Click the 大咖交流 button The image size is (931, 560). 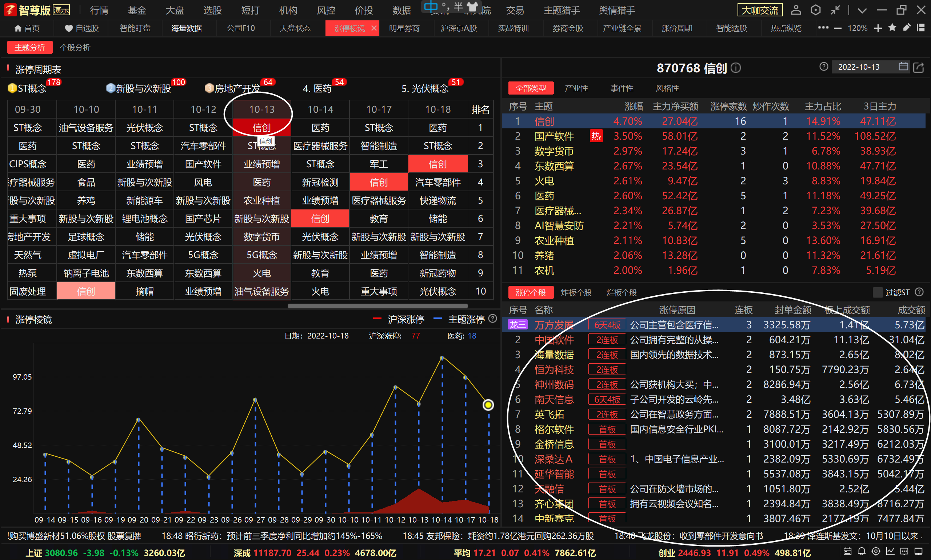tap(760, 10)
